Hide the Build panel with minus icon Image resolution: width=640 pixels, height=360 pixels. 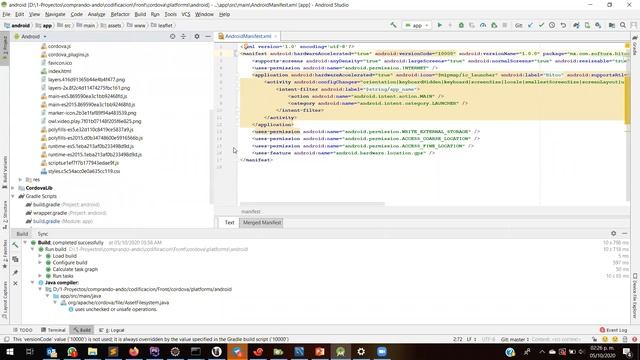click(x=624, y=233)
